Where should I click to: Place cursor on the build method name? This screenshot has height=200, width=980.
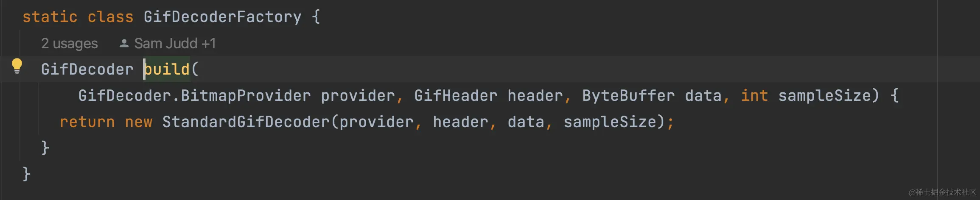167,69
